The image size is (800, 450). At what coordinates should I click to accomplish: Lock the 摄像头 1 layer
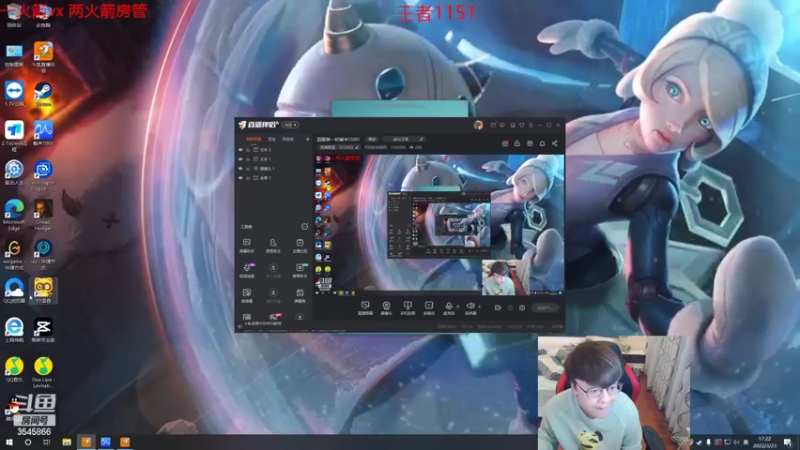coord(248,168)
